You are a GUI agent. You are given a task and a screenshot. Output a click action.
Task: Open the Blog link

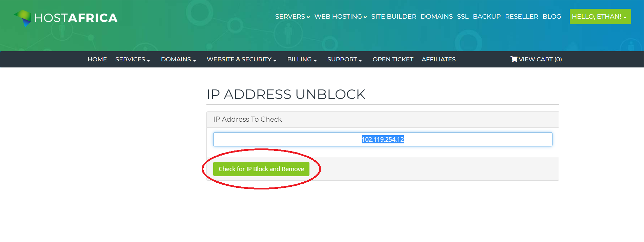tap(552, 17)
